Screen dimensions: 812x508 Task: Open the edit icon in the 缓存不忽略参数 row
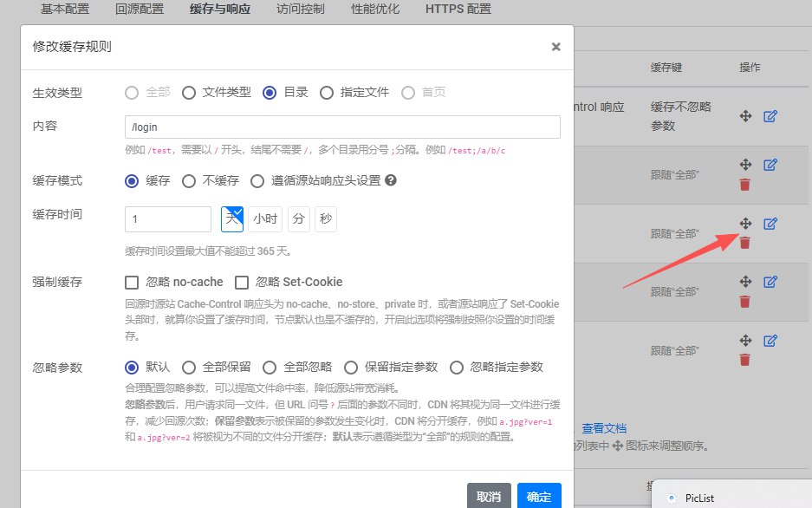tap(770, 115)
